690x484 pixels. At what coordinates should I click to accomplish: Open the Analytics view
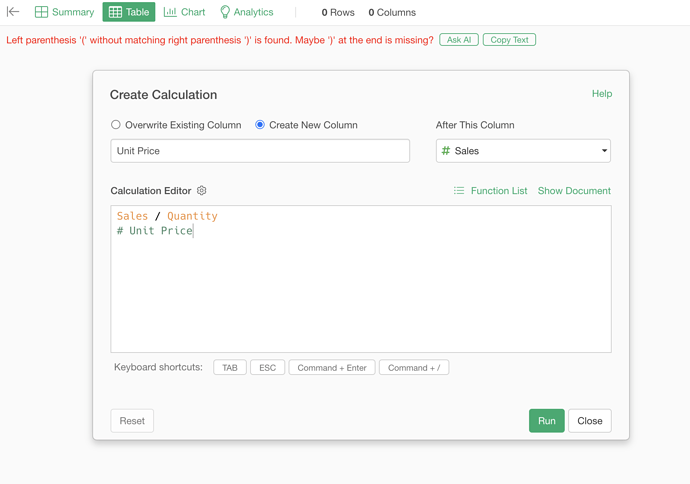pyautogui.click(x=247, y=12)
